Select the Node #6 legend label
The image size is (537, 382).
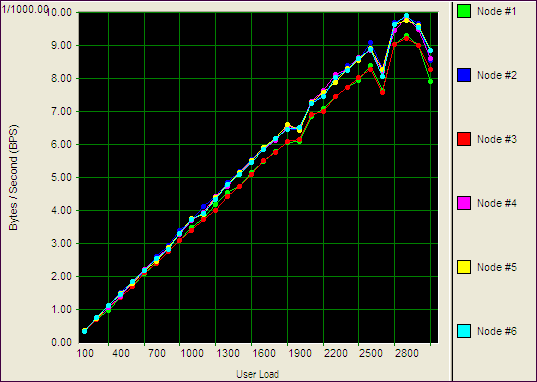pos(497,331)
